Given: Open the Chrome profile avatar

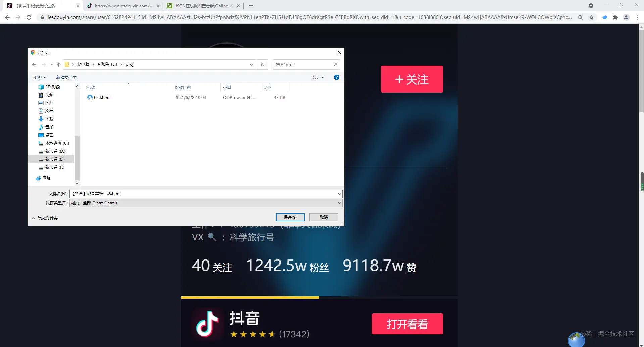Looking at the screenshot, I should coord(626,17).
